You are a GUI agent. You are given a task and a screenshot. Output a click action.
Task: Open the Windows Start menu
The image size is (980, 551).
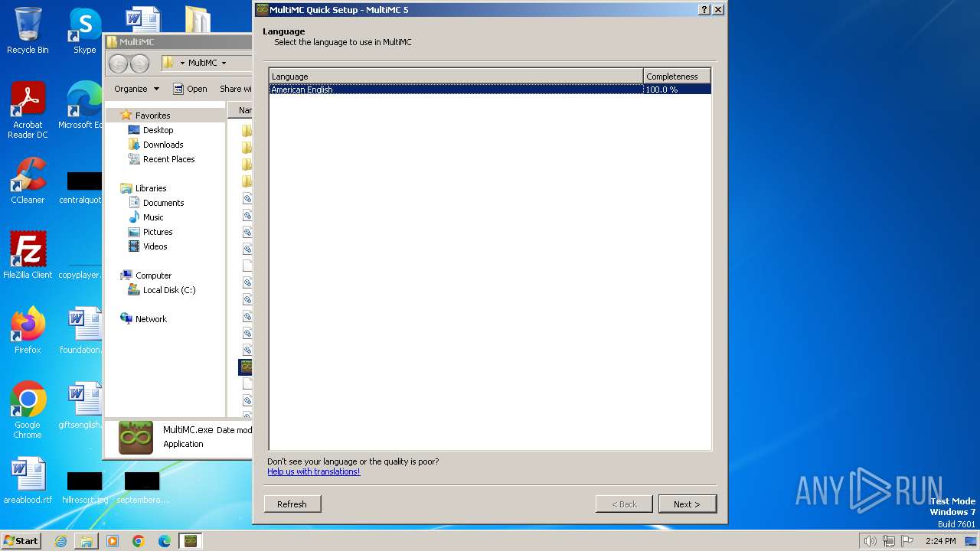[21, 540]
